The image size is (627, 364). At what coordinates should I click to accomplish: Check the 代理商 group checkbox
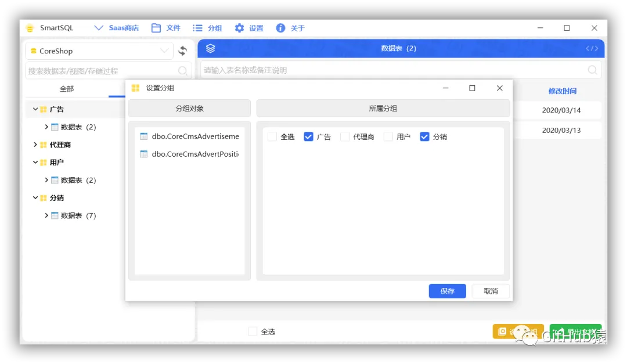(345, 136)
